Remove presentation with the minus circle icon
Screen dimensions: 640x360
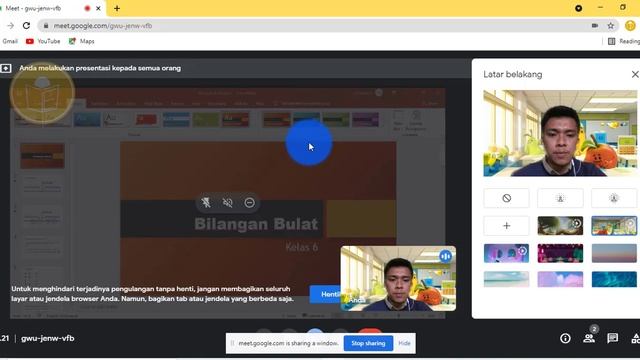coord(249,202)
